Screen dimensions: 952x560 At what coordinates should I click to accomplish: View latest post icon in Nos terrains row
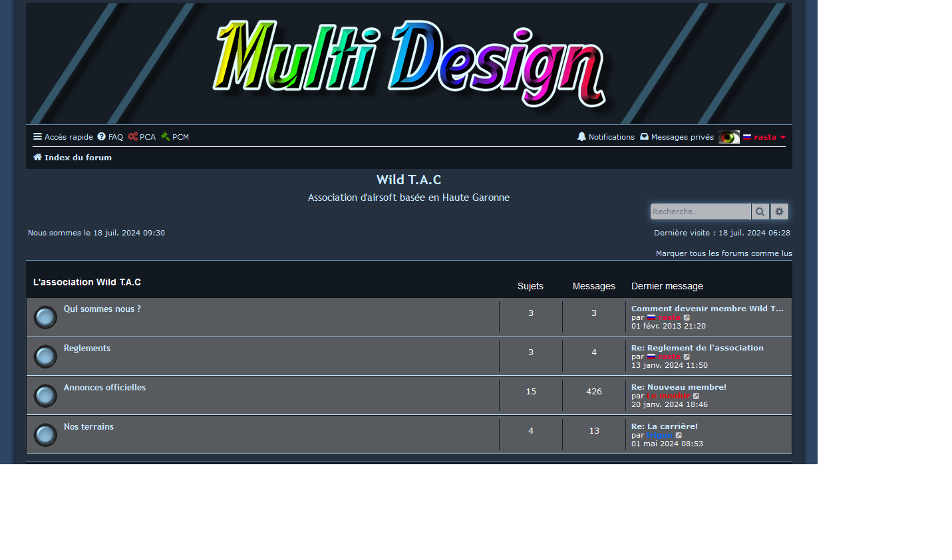pyautogui.click(x=679, y=436)
